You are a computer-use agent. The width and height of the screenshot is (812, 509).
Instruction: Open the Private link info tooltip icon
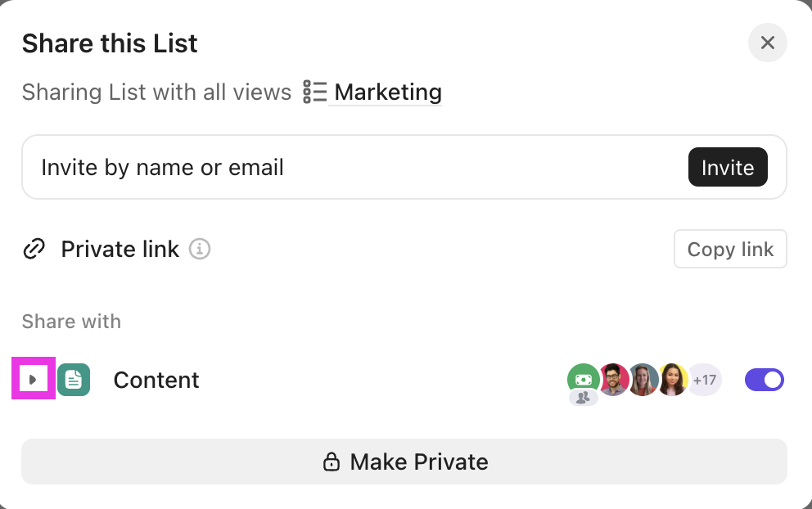(x=199, y=249)
